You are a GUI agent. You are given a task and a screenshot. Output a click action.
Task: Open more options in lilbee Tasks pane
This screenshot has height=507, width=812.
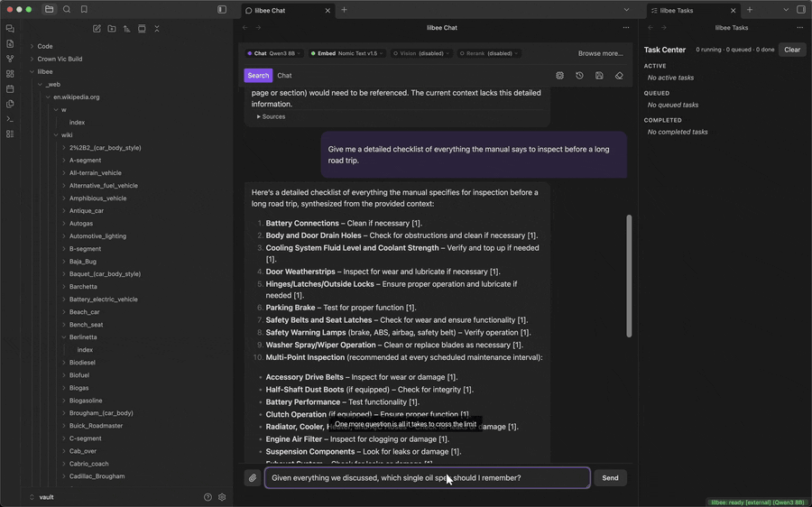pyautogui.click(x=800, y=27)
